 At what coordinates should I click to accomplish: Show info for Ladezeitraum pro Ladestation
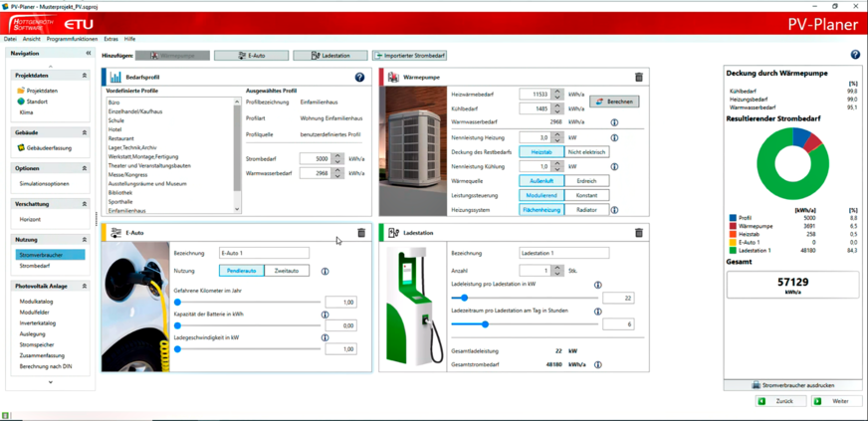click(x=598, y=312)
